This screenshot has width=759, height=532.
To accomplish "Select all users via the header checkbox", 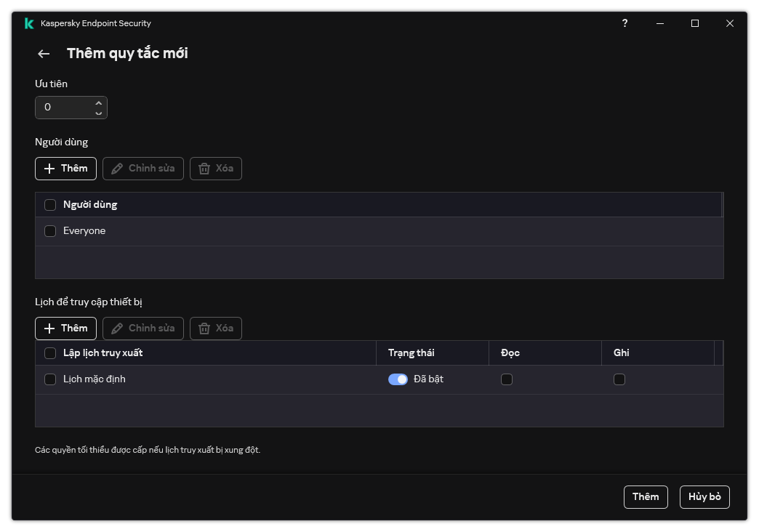I will [50, 205].
